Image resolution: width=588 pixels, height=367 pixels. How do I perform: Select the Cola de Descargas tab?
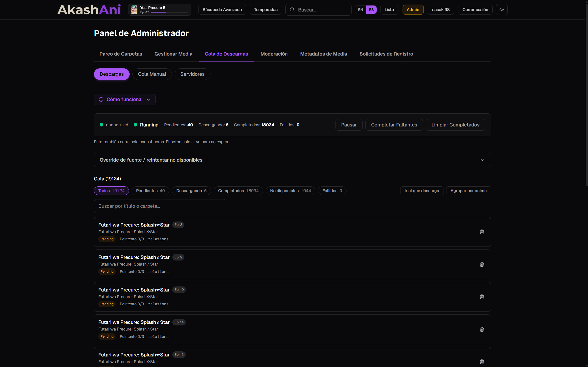point(226,54)
